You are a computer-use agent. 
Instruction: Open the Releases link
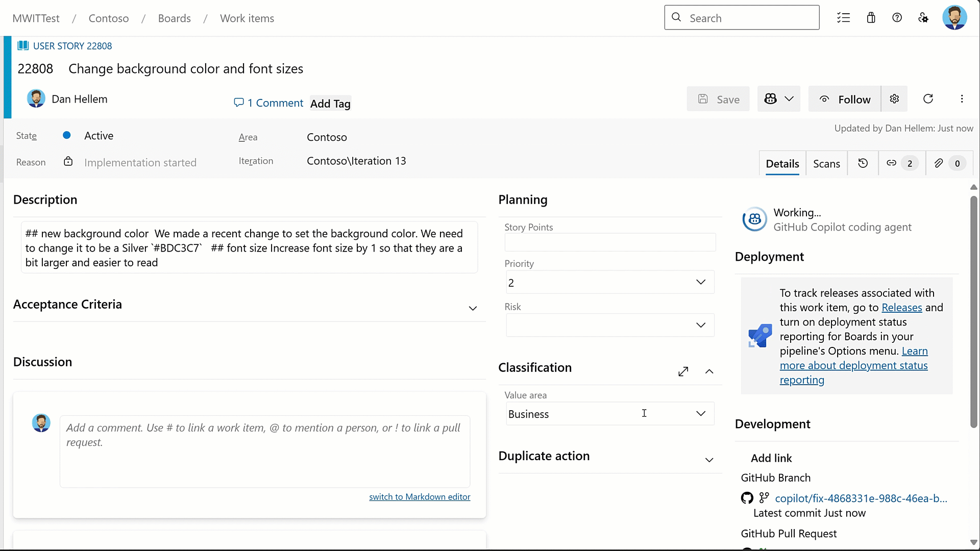(x=901, y=308)
